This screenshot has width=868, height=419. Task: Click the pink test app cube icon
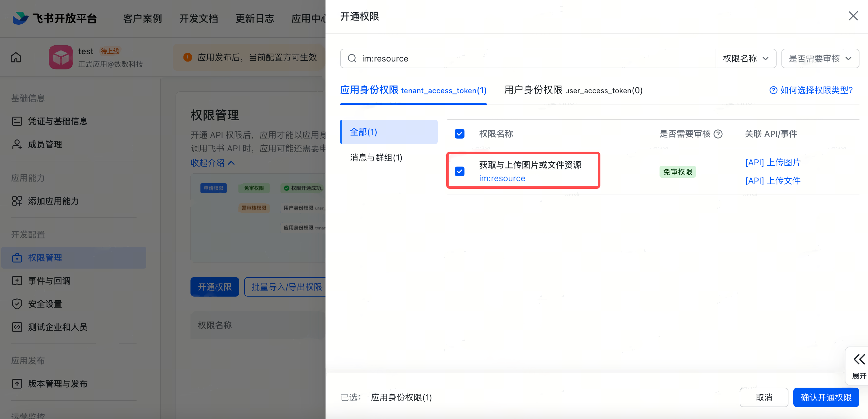(x=61, y=57)
